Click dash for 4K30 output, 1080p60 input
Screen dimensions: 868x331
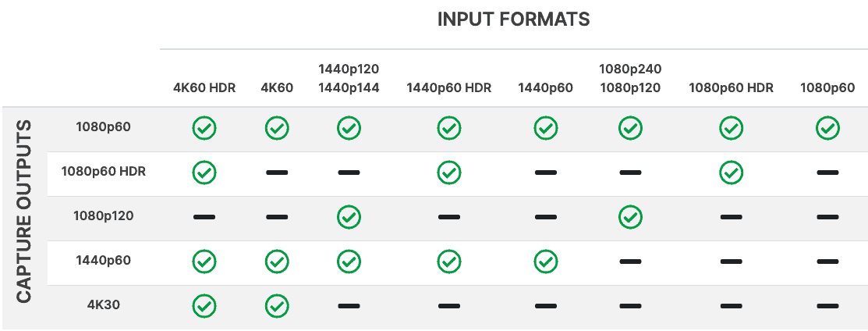pos(827,306)
